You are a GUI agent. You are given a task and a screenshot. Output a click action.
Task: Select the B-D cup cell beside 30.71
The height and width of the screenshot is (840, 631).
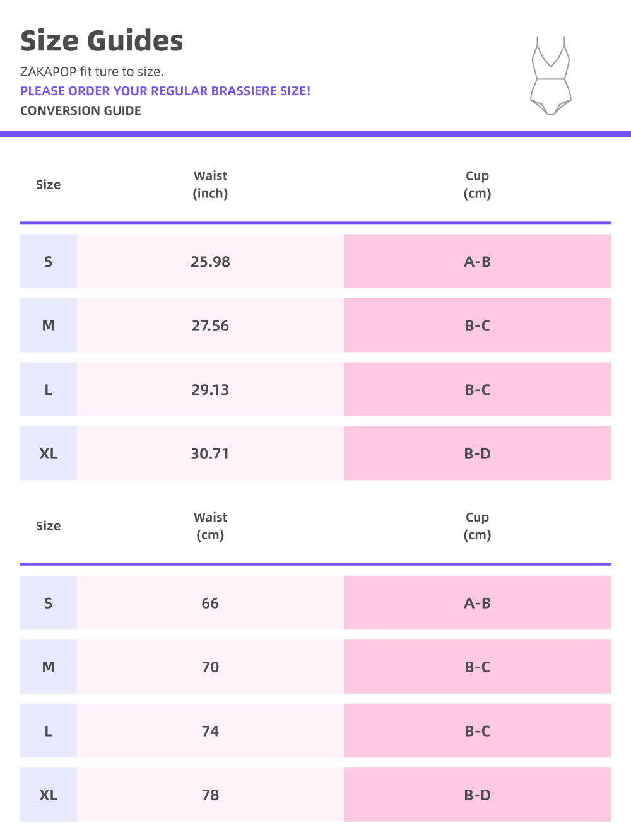477,453
